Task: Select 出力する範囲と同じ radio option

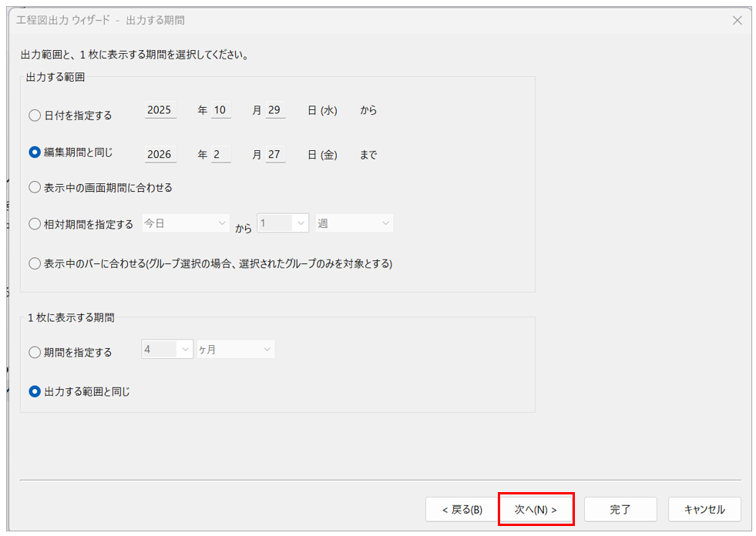Action: (x=35, y=391)
